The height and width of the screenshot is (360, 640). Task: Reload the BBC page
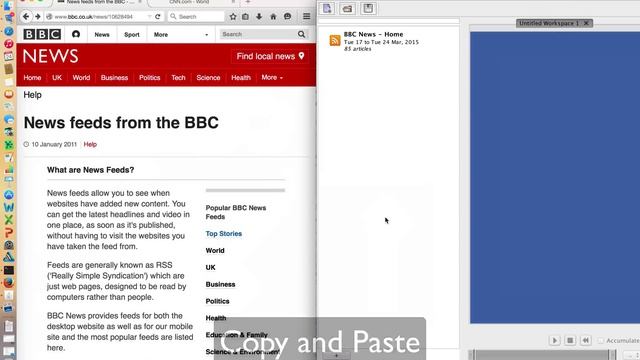pyautogui.click(x=158, y=16)
